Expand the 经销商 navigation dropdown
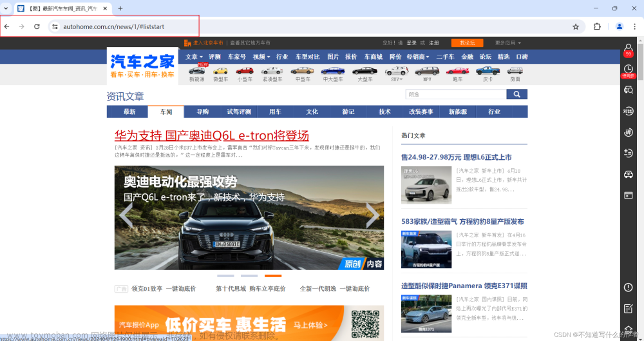 click(418, 57)
